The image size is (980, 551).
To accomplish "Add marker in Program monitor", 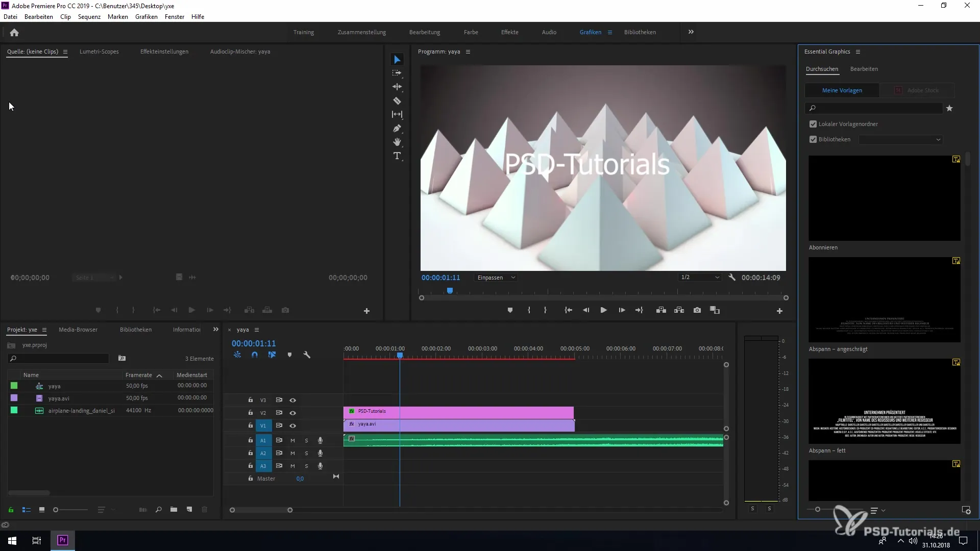I will [x=510, y=310].
